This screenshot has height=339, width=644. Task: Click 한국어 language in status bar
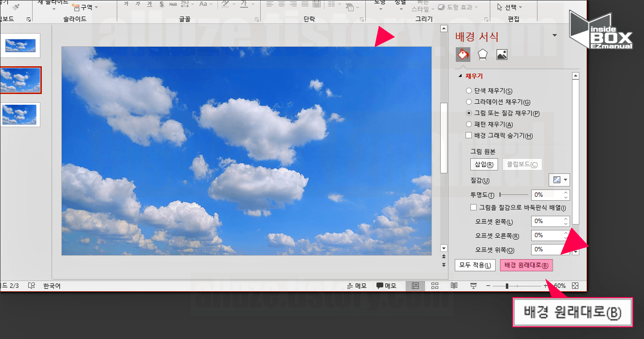(x=52, y=286)
